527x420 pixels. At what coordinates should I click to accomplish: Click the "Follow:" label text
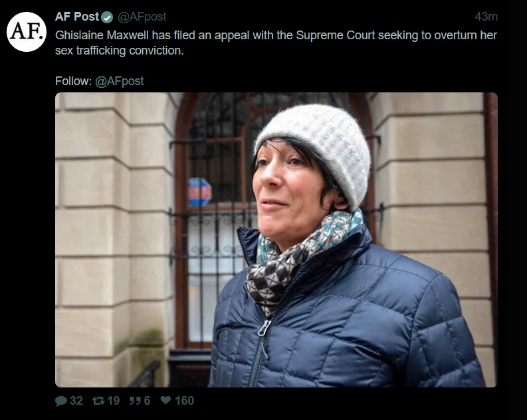pos(73,81)
